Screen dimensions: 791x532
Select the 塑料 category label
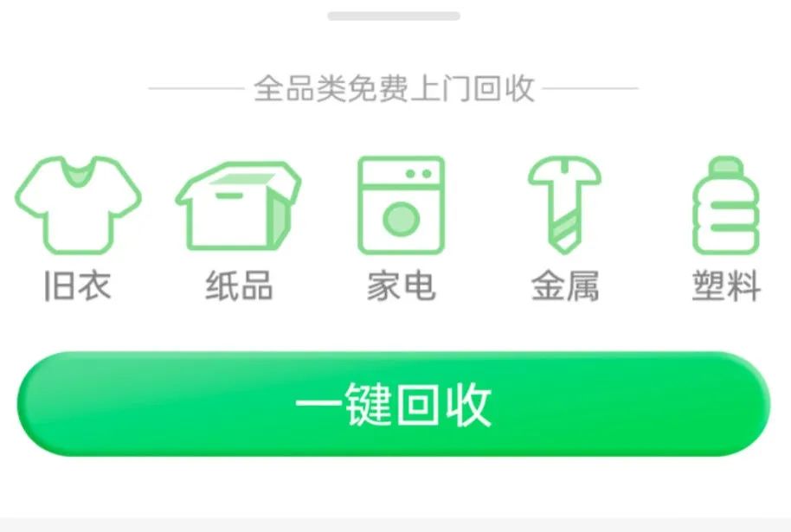(x=726, y=285)
